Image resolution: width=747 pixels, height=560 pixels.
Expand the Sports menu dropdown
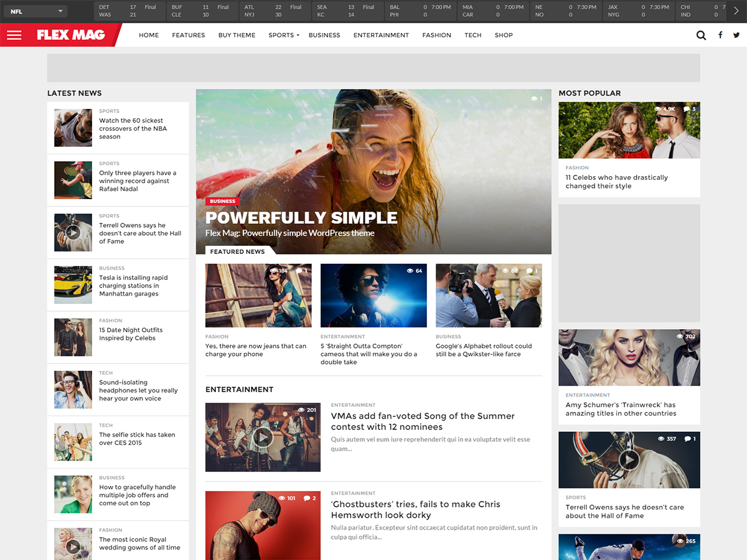[x=283, y=35]
